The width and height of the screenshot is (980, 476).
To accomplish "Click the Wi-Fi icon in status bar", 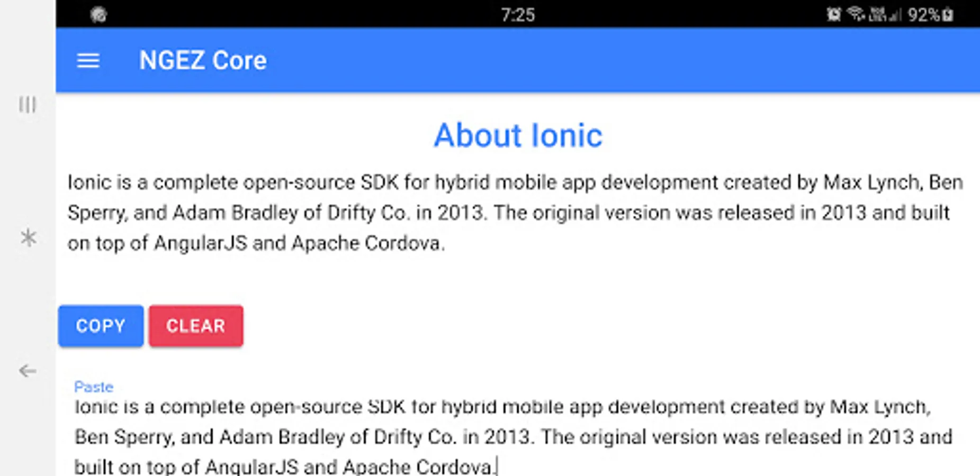I will [855, 14].
